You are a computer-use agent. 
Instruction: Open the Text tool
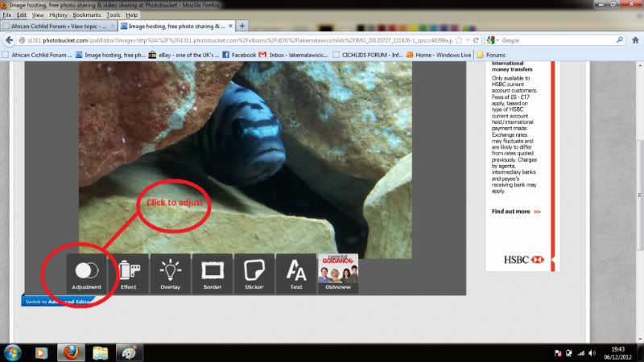point(296,274)
